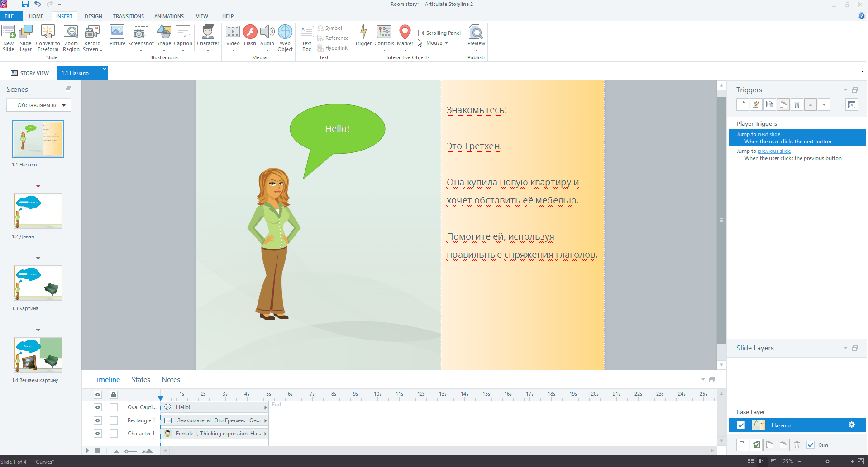The height and width of the screenshot is (467, 868).
Task: Expand the Mouse dropdown
Action: 446,43
